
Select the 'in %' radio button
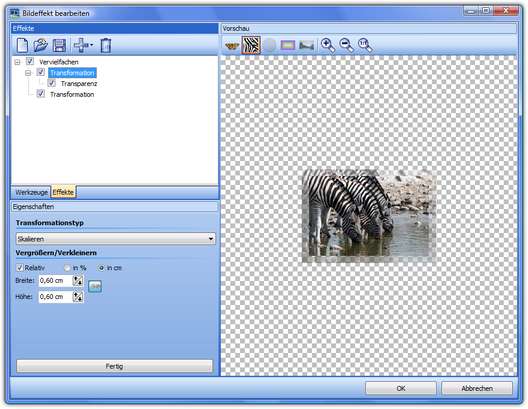[67, 268]
